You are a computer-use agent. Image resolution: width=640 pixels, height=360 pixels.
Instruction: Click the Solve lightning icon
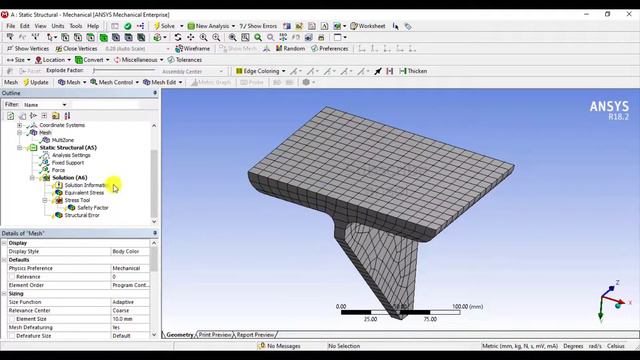tap(157, 26)
